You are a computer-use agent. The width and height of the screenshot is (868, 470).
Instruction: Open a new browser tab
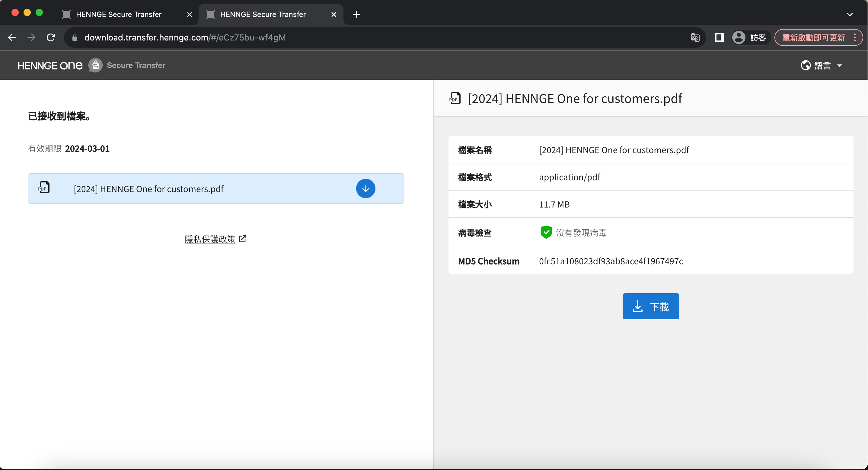(356, 14)
